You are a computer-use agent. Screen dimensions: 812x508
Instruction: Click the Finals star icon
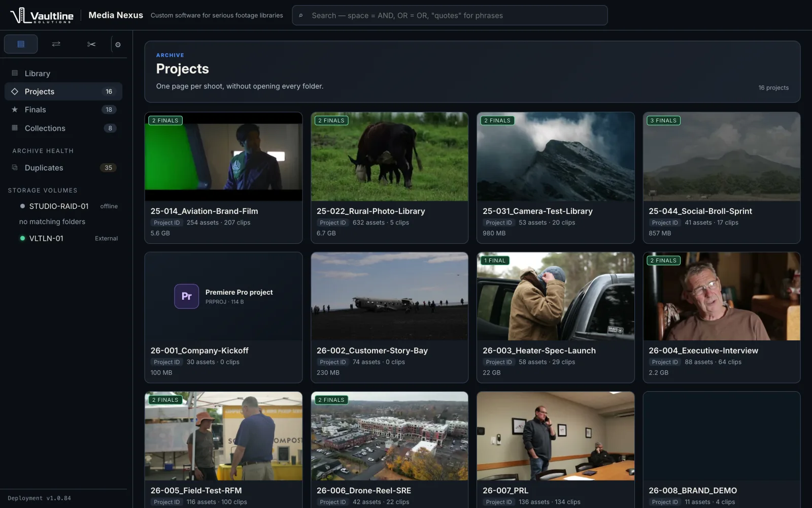15,110
